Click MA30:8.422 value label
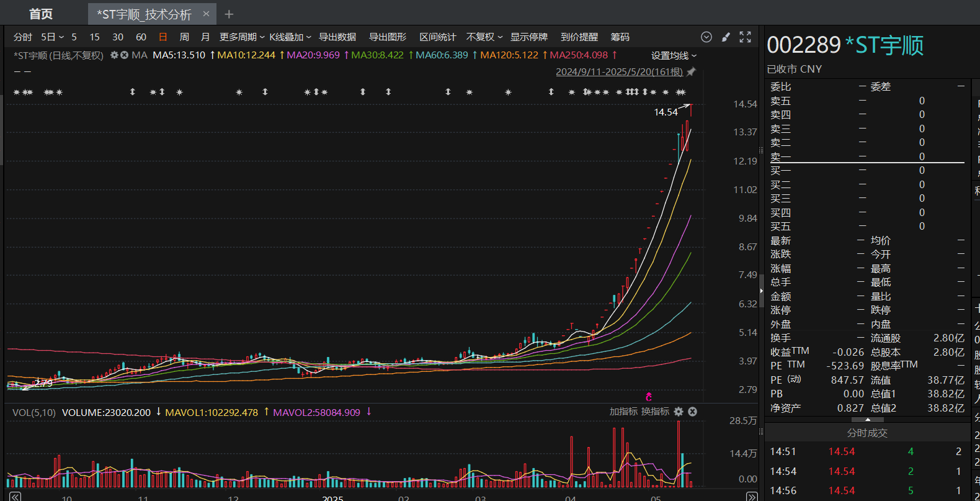The width and height of the screenshot is (980, 501). (x=378, y=55)
